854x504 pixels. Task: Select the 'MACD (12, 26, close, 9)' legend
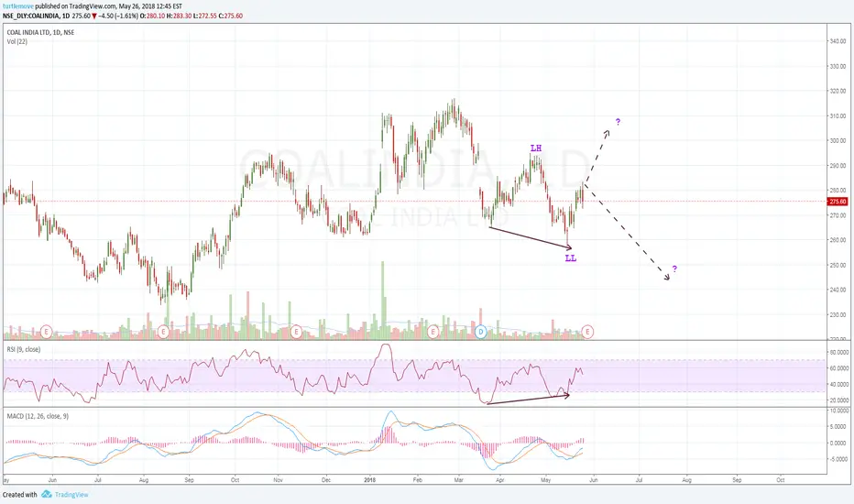tap(38, 416)
